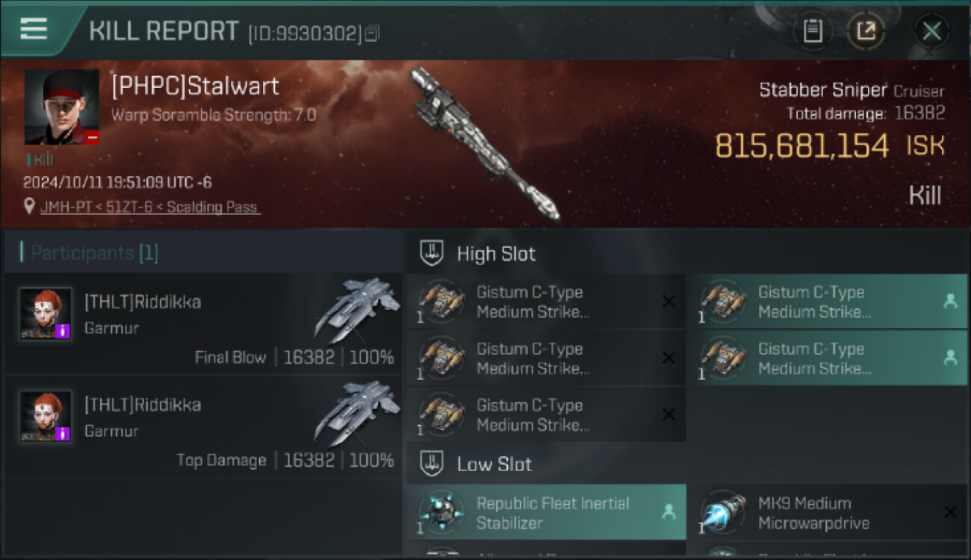Click the share export icon
The height and width of the screenshot is (560, 971).
pos(866,31)
